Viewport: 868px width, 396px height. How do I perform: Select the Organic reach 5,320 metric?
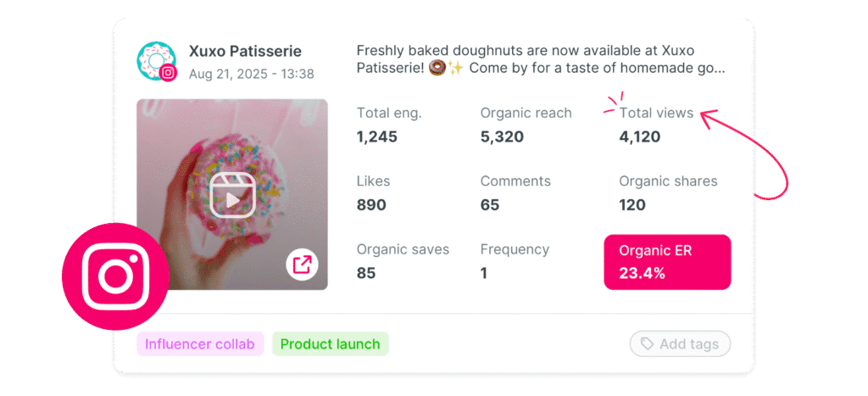pos(526,125)
